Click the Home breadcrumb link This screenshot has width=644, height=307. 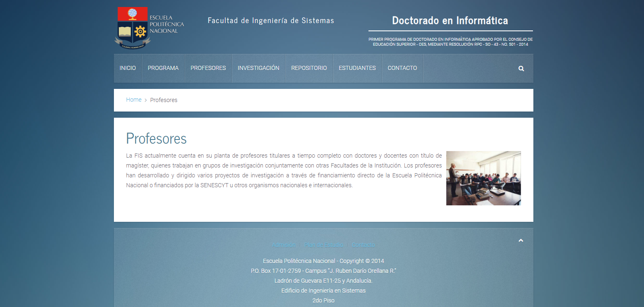(x=134, y=100)
